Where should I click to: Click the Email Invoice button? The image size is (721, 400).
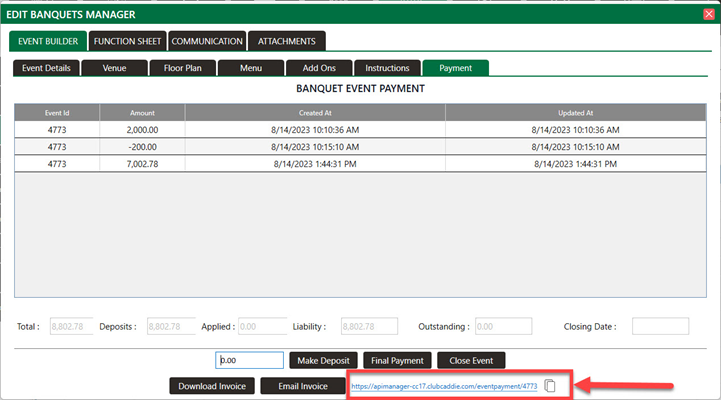point(303,386)
